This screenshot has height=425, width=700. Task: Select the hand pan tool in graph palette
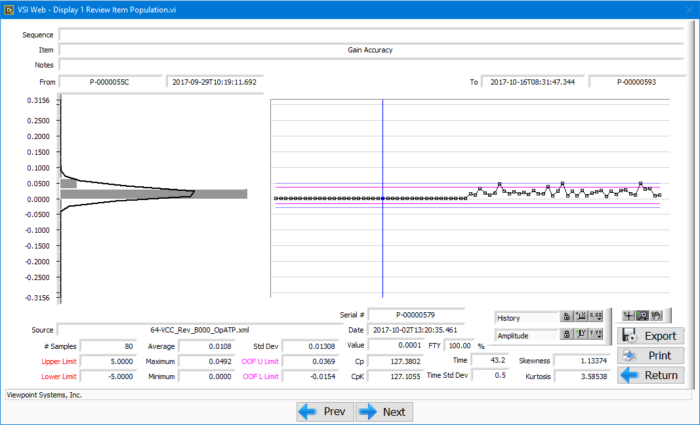tap(656, 316)
